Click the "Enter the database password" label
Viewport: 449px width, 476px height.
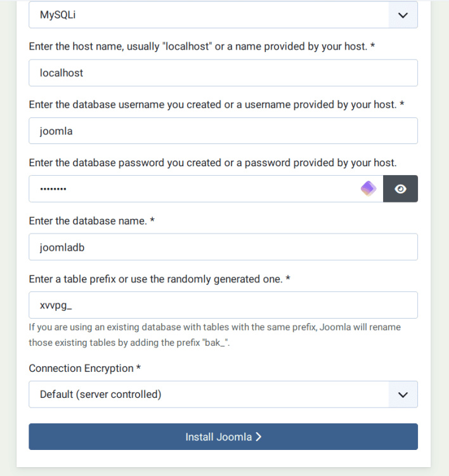point(213,162)
